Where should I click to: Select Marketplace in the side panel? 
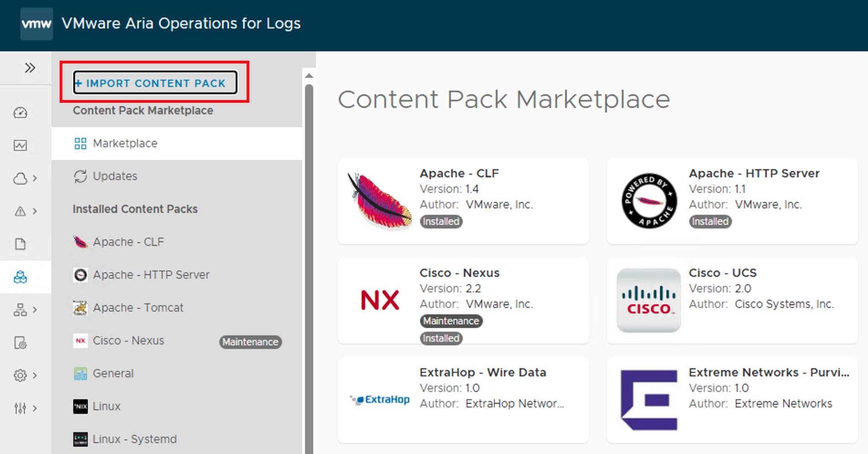click(x=125, y=143)
